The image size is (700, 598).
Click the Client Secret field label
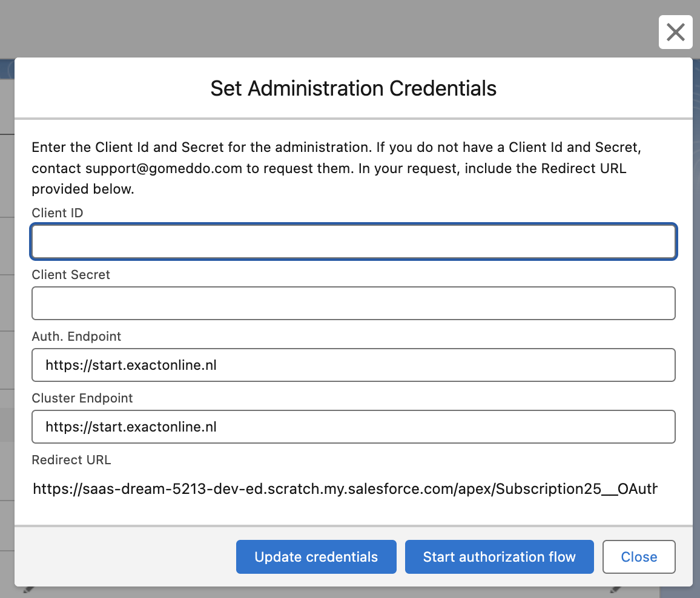[71, 275]
